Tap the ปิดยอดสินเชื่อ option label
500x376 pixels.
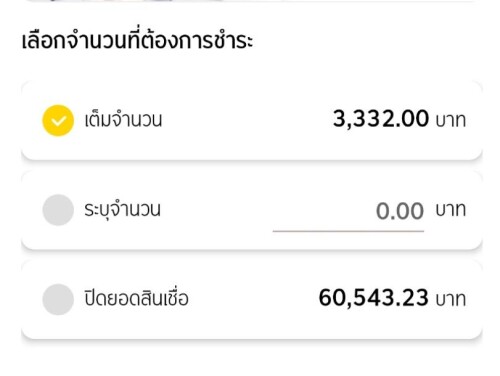coord(136,297)
